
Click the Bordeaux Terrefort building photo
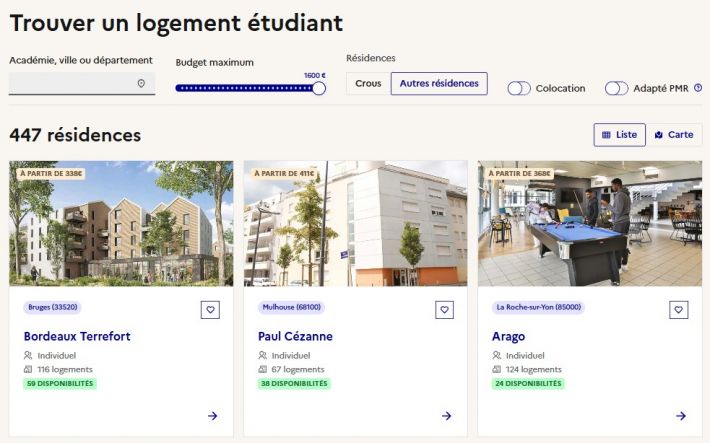(x=121, y=224)
